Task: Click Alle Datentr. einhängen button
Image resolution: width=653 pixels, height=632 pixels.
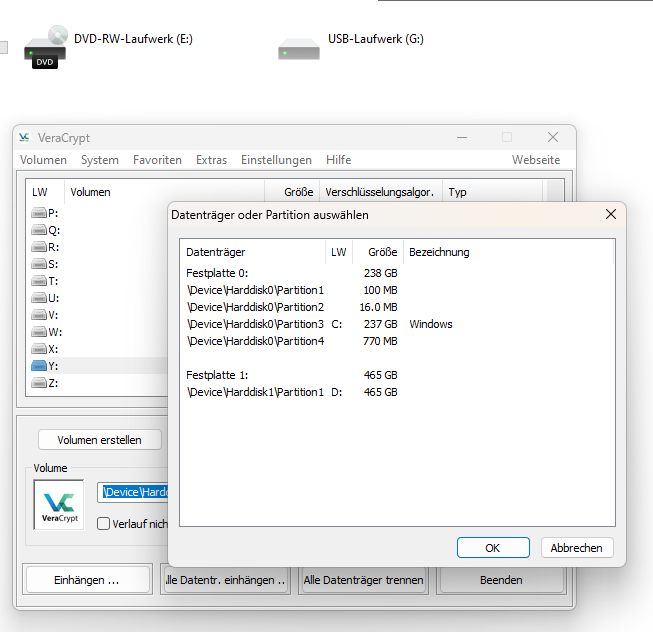Action: point(225,580)
